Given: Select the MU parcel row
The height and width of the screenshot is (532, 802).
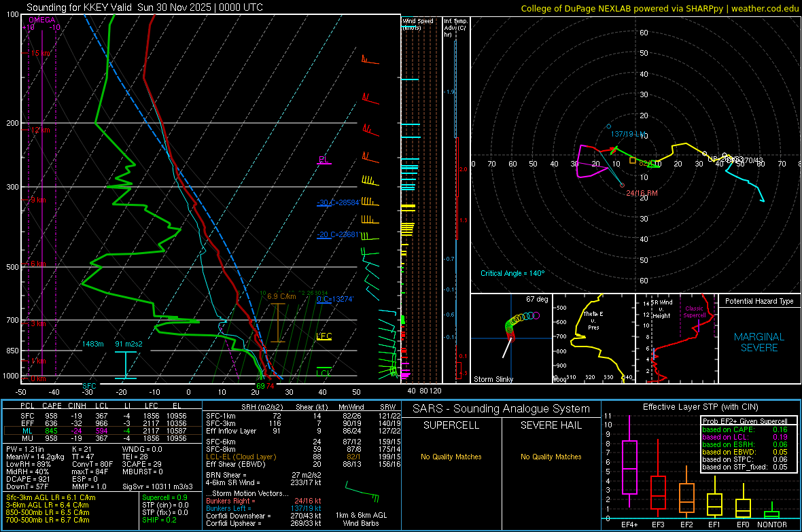Looking at the screenshot, I should 103,438.
